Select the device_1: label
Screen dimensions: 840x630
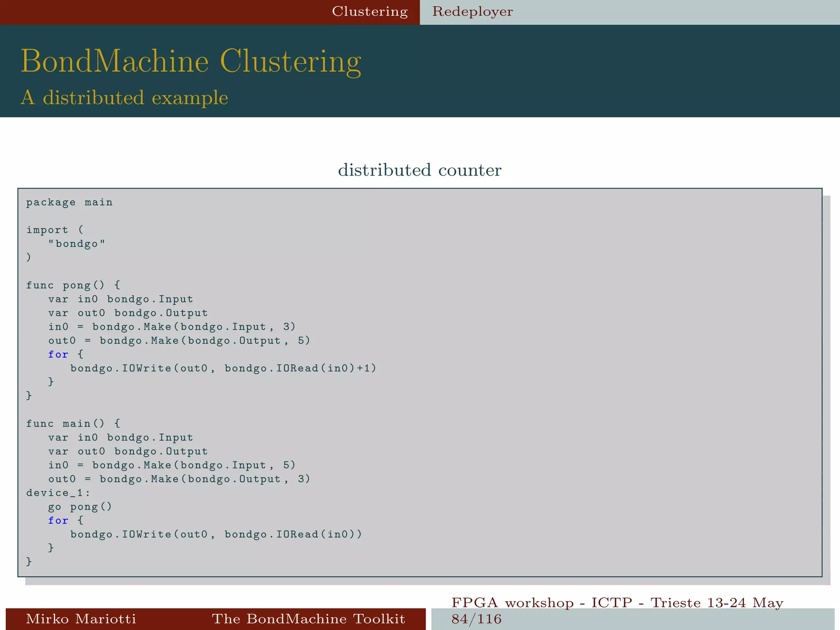pyautogui.click(x=58, y=493)
